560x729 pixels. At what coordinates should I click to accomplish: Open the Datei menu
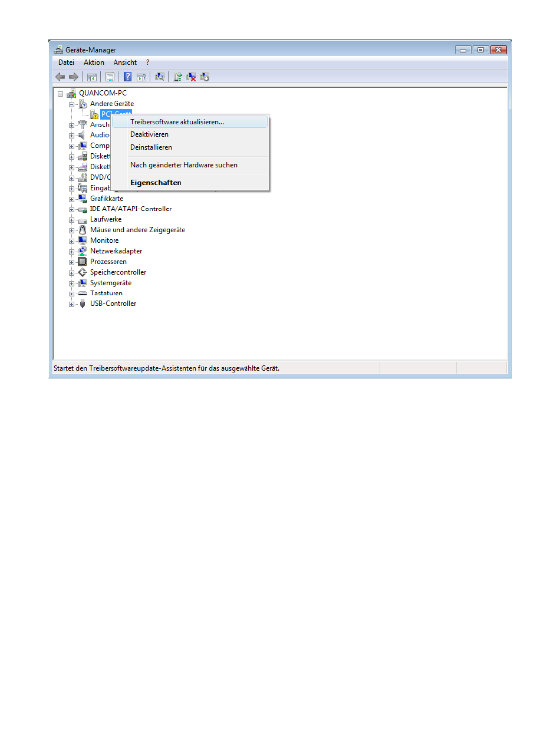coord(66,62)
